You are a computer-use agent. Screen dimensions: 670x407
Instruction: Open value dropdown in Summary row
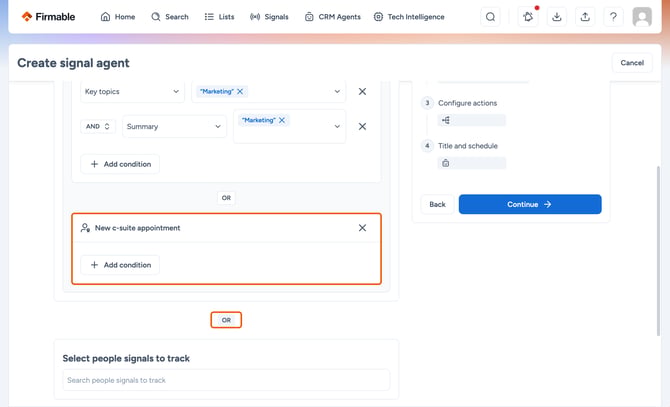[x=337, y=126]
